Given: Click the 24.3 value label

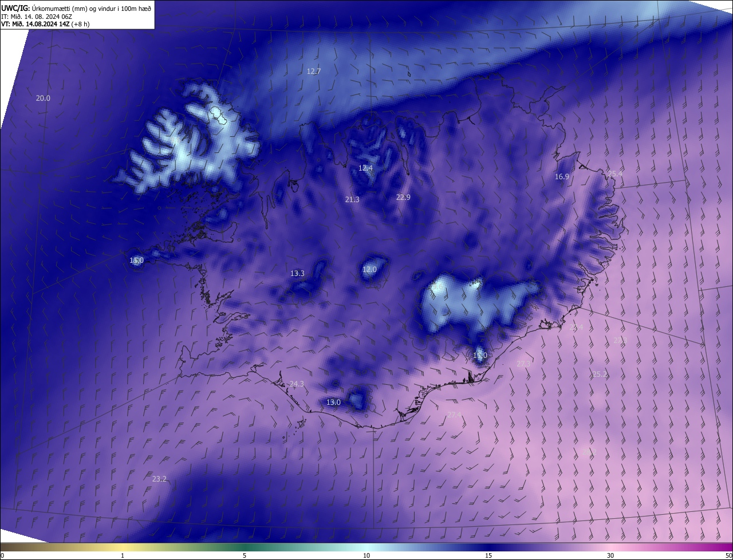Looking at the screenshot, I should tap(297, 384).
